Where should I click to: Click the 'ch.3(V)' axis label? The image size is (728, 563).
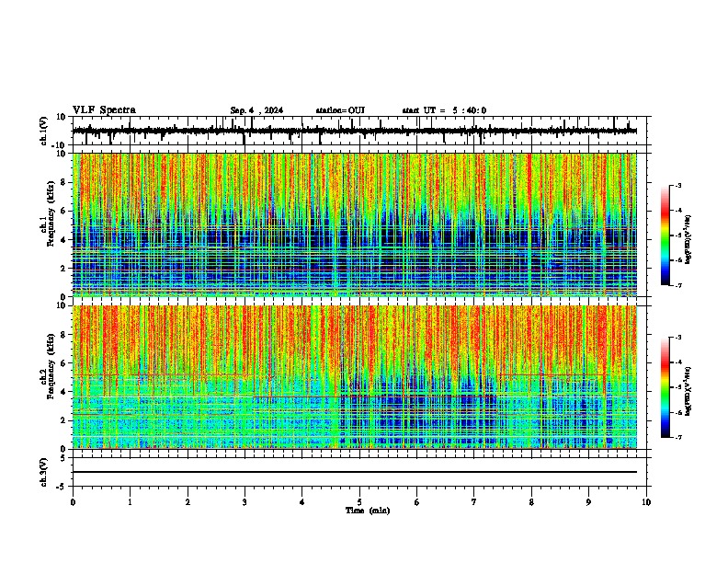point(44,472)
